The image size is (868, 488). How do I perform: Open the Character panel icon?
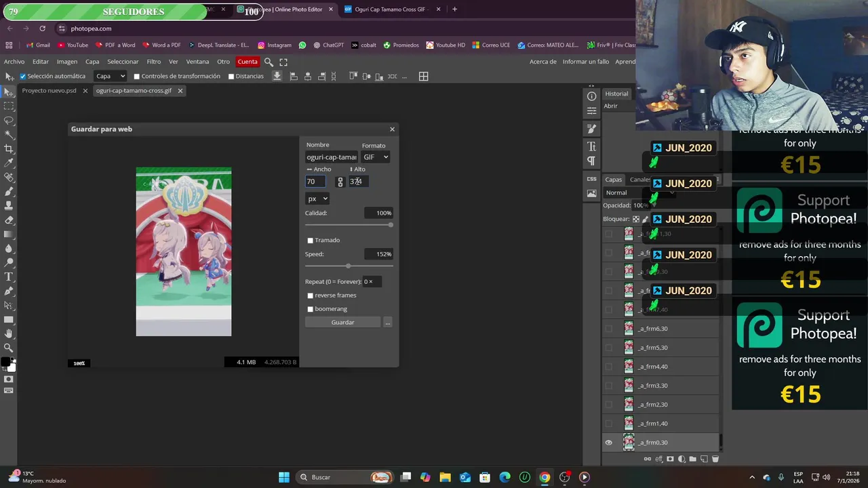coord(591,146)
